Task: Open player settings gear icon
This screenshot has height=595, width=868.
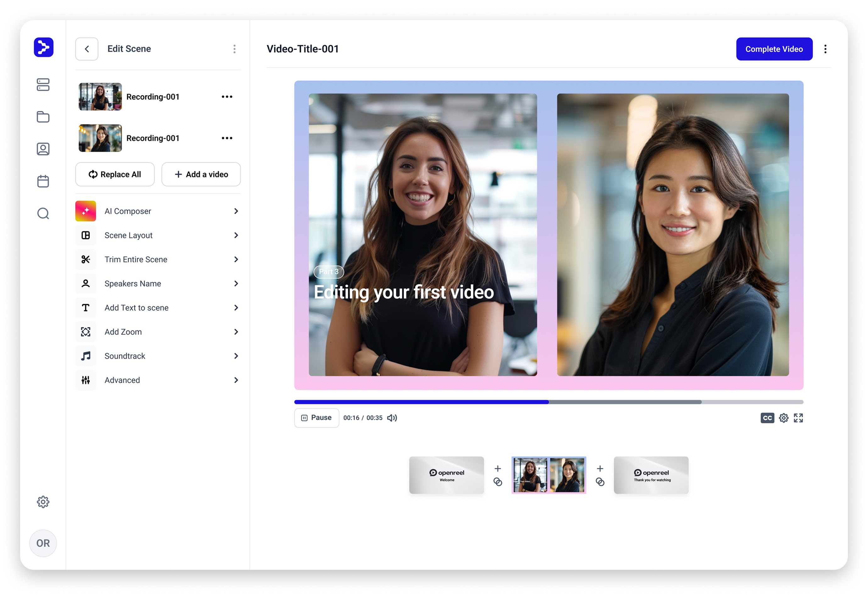Action: click(783, 418)
